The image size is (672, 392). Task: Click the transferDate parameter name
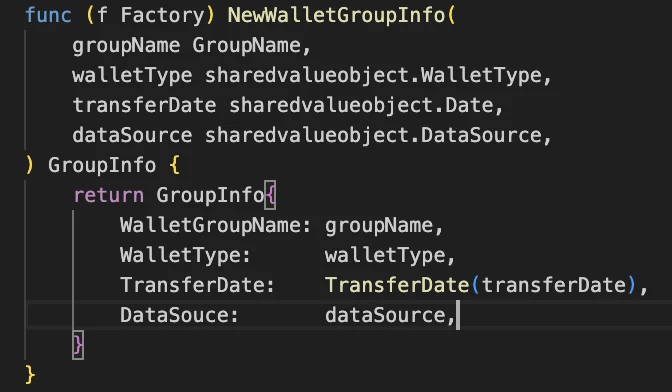(x=144, y=105)
